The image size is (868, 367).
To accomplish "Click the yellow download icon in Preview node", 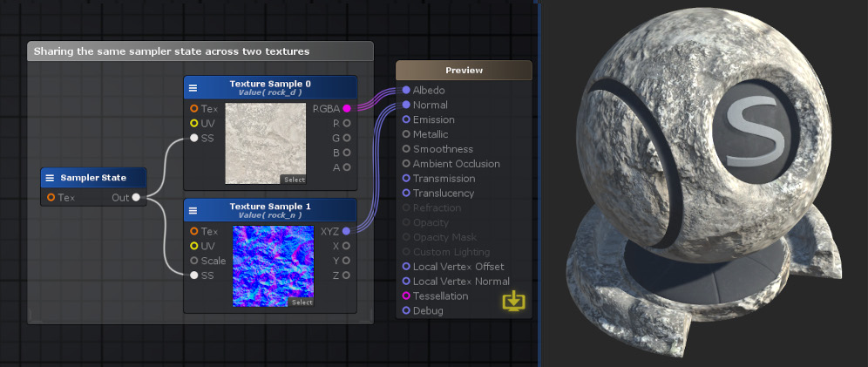I will pos(513,301).
